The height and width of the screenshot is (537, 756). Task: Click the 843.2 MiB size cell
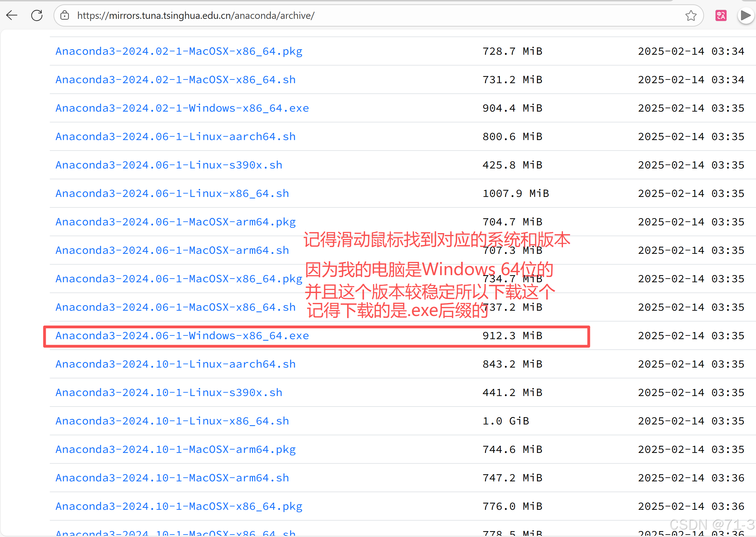513,364
